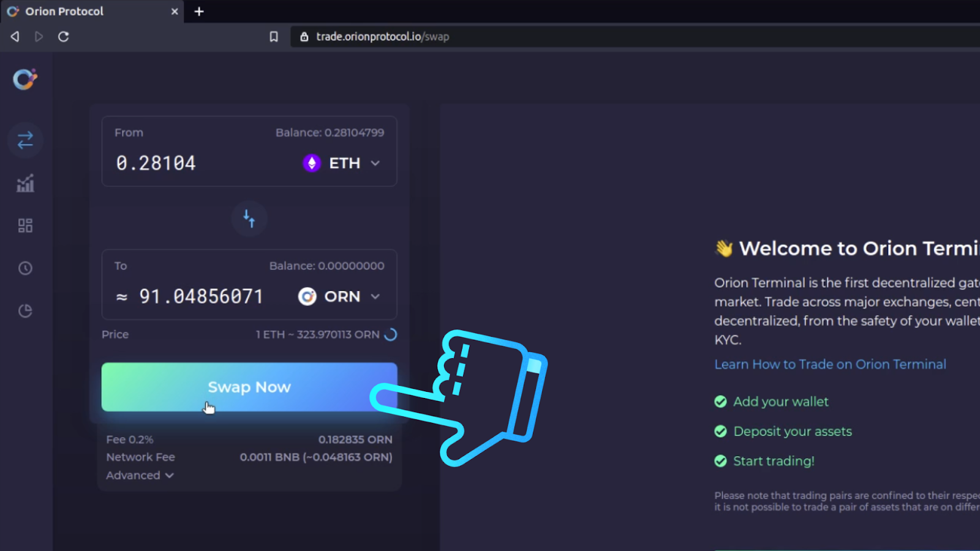
Task: Click the green check beside Start trading!
Action: [720, 461]
